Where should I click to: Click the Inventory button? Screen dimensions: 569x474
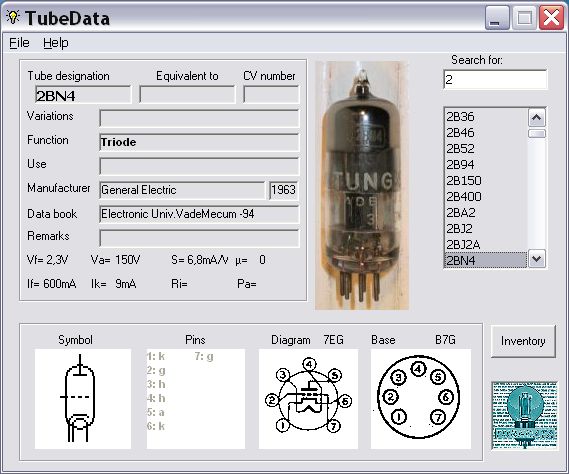(523, 341)
